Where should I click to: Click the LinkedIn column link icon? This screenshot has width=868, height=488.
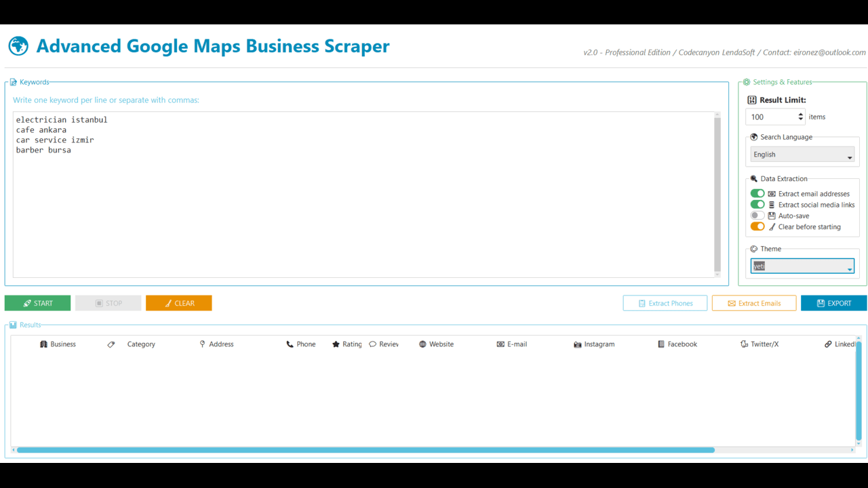tap(828, 344)
